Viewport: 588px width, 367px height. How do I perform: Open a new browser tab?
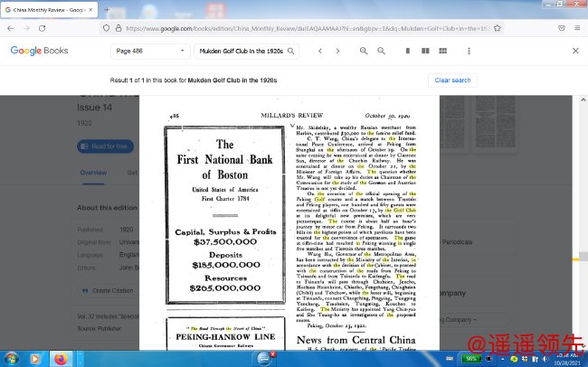pyautogui.click(x=107, y=9)
